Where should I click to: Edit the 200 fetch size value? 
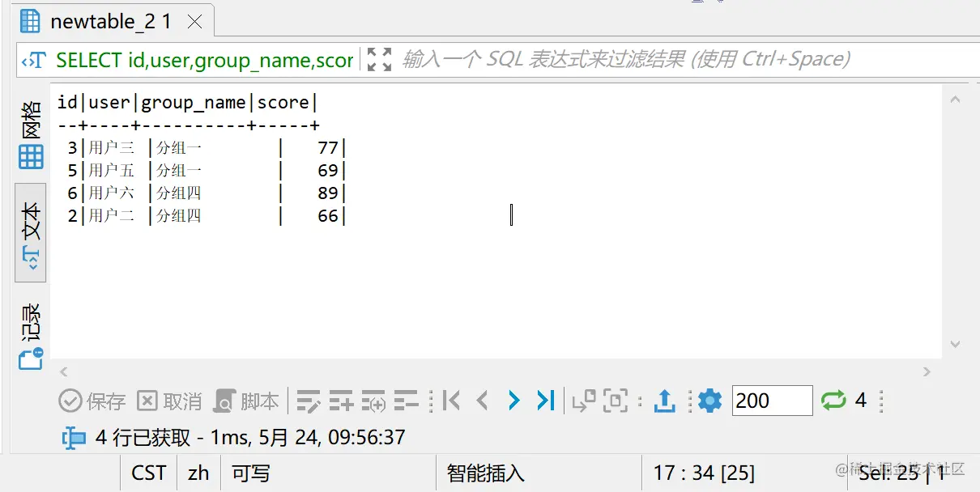point(771,400)
